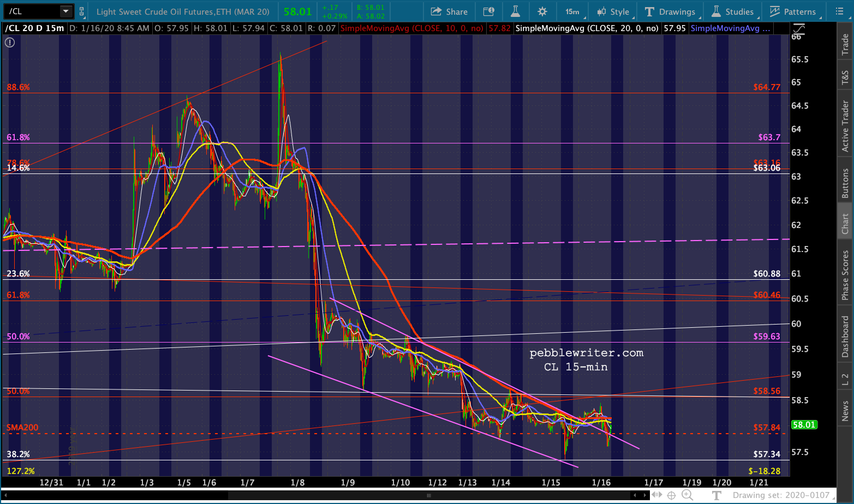Open the Edit Studies beaker icon
The height and width of the screenshot is (504, 854).
515,11
